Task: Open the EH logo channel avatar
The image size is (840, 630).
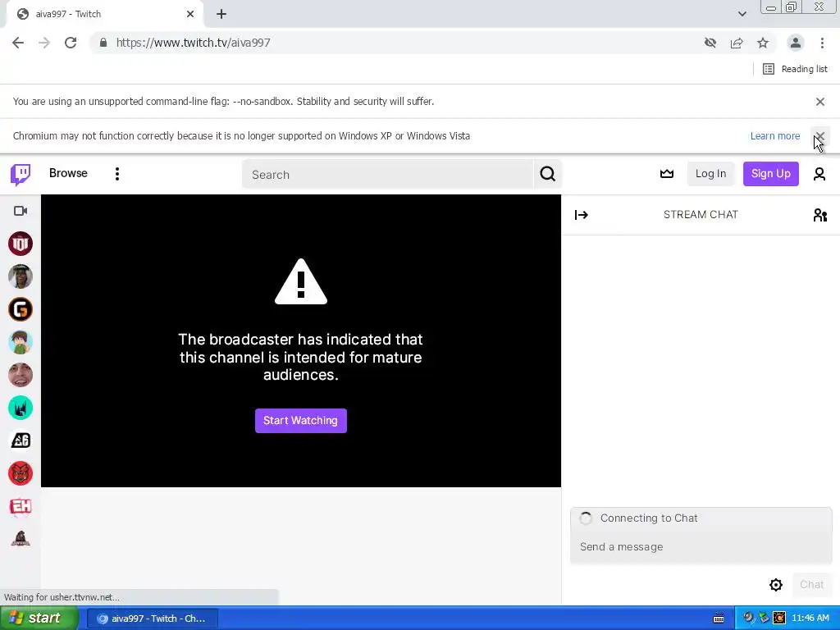Action: coord(21,506)
